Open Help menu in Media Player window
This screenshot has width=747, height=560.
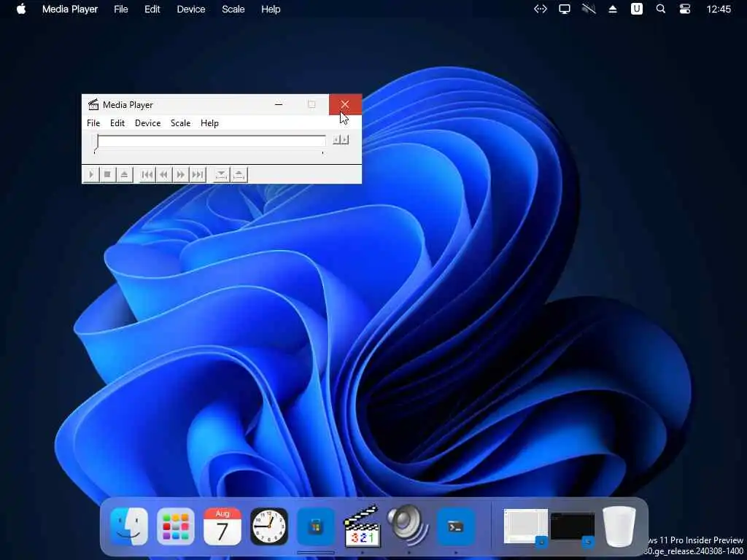pyautogui.click(x=209, y=122)
